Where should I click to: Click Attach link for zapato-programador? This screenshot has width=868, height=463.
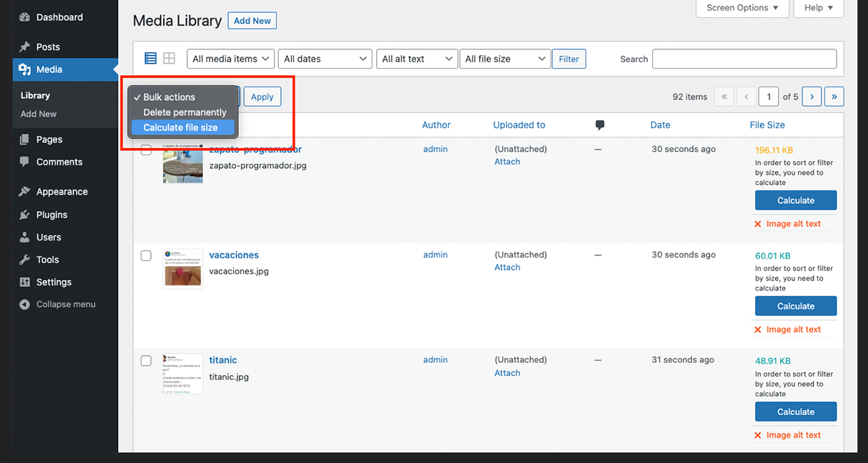508,162
